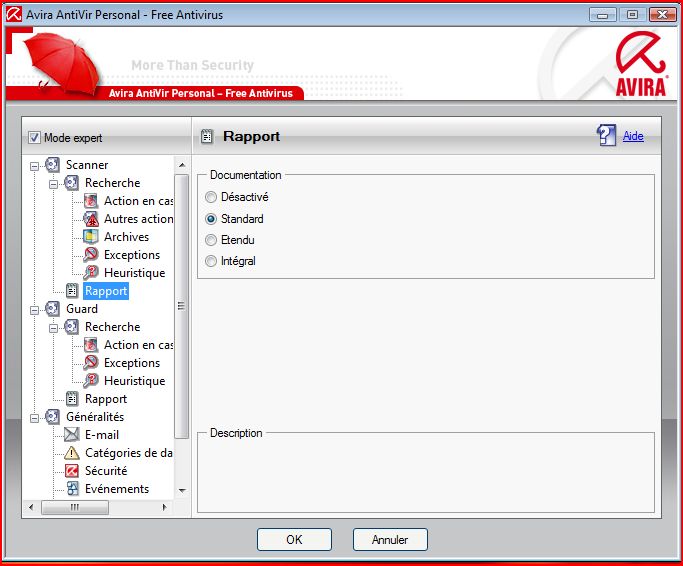The height and width of the screenshot is (566, 683).
Task: Open Guard Rapport tree item
Action: [106, 399]
